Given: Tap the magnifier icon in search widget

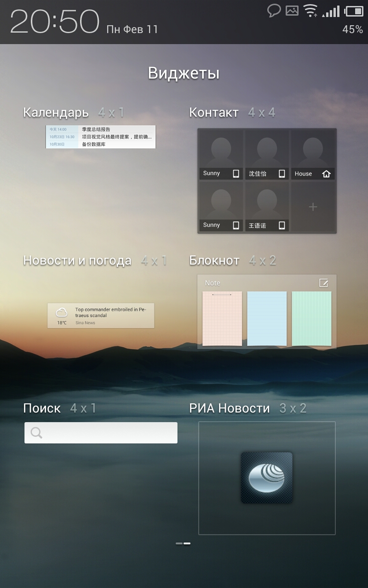Looking at the screenshot, I should pyautogui.click(x=36, y=433).
